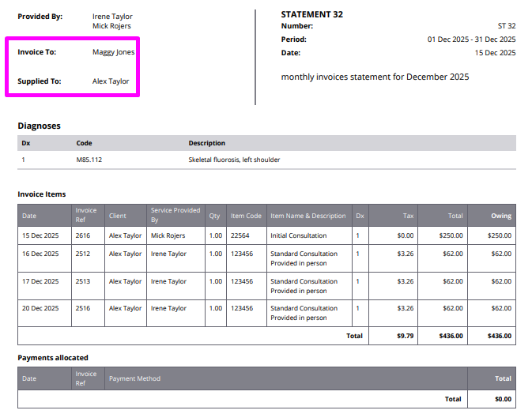Click the Skeletal fluorosis, left shoulder description
532x414 pixels.
pos(234,160)
